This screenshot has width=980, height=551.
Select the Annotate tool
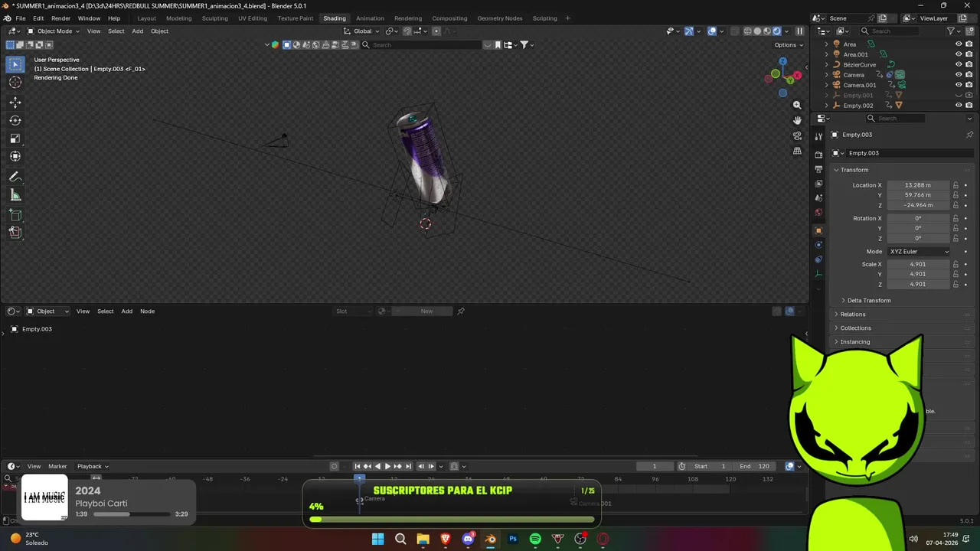(x=15, y=177)
